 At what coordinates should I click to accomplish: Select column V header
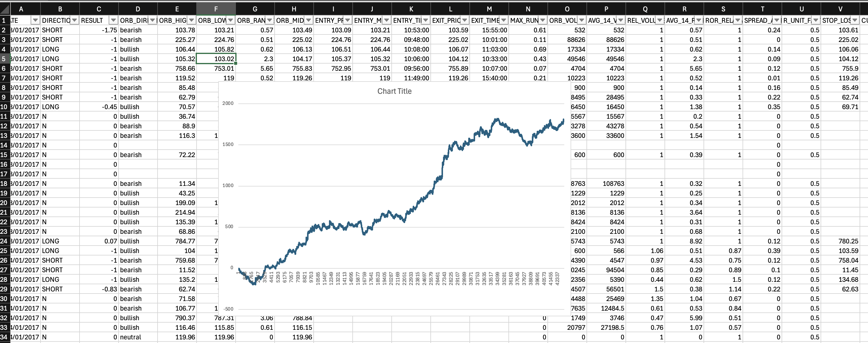(x=840, y=9)
